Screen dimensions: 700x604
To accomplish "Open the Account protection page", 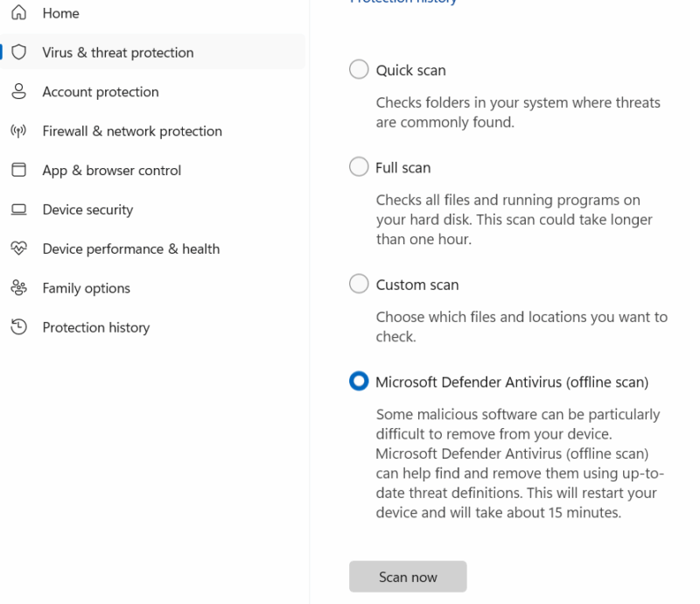I will (101, 92).
